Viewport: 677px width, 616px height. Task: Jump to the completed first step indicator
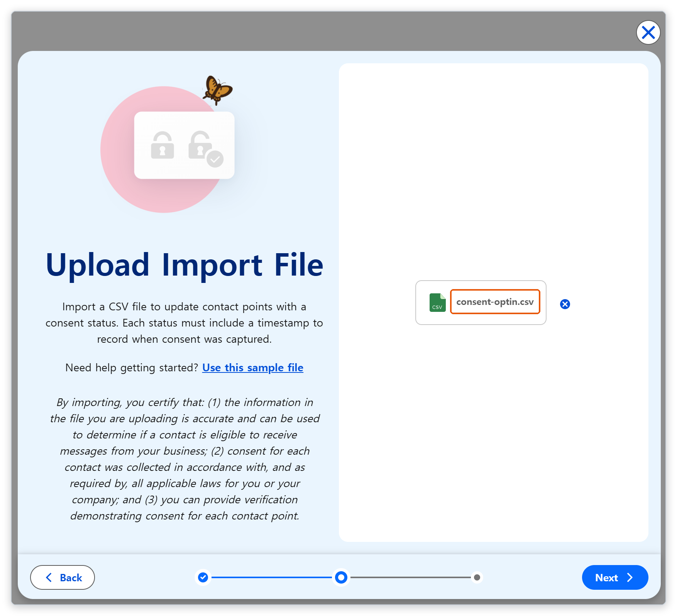click(203, 577)
